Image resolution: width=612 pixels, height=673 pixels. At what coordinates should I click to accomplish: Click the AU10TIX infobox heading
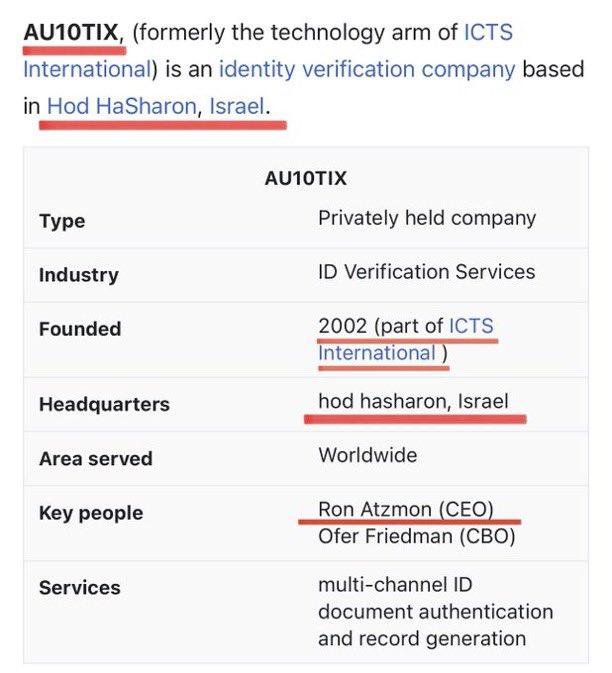click(x=305, y=179)
